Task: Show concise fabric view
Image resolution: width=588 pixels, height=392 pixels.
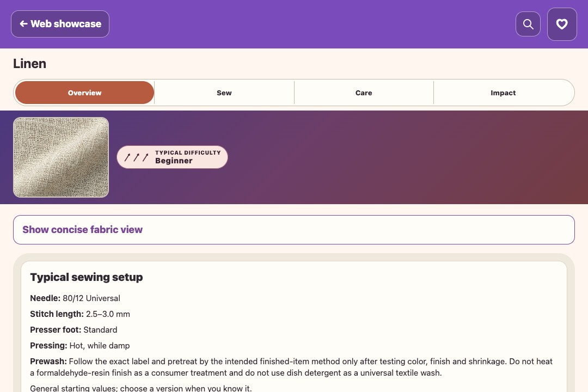Action: pos(294,230)
